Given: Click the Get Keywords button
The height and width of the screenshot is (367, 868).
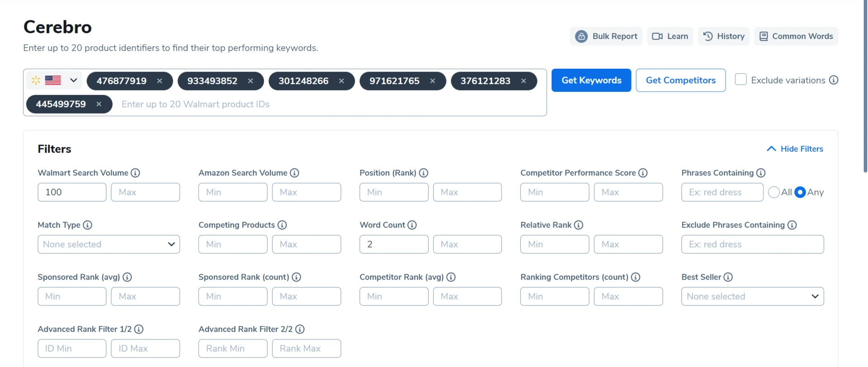Looking at the screenshot, I should pos(591,80).
